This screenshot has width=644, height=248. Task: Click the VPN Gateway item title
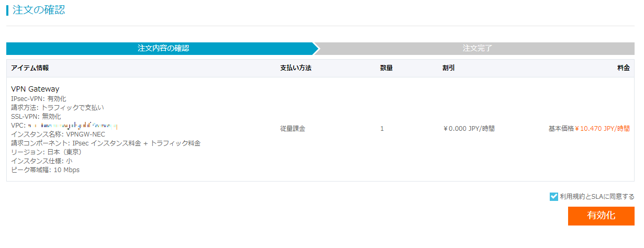point(35,89)
